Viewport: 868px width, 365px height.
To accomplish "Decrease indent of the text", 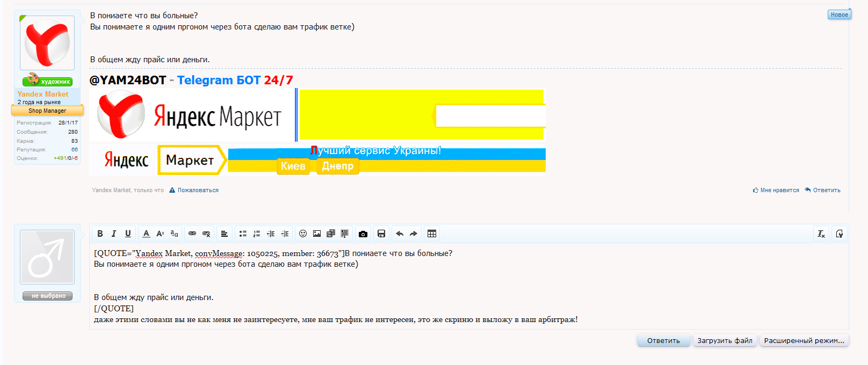I will [x=271, y=233].
